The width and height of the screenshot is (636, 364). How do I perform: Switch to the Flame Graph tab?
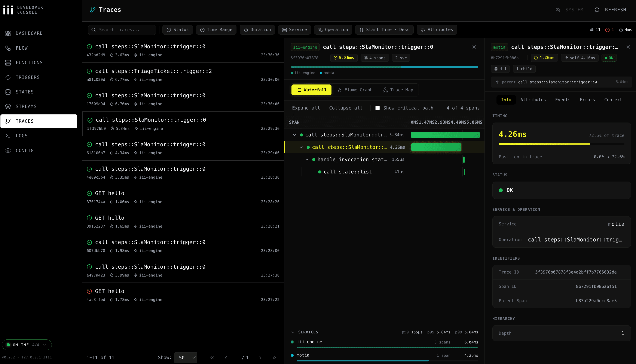tap(355, 90)
